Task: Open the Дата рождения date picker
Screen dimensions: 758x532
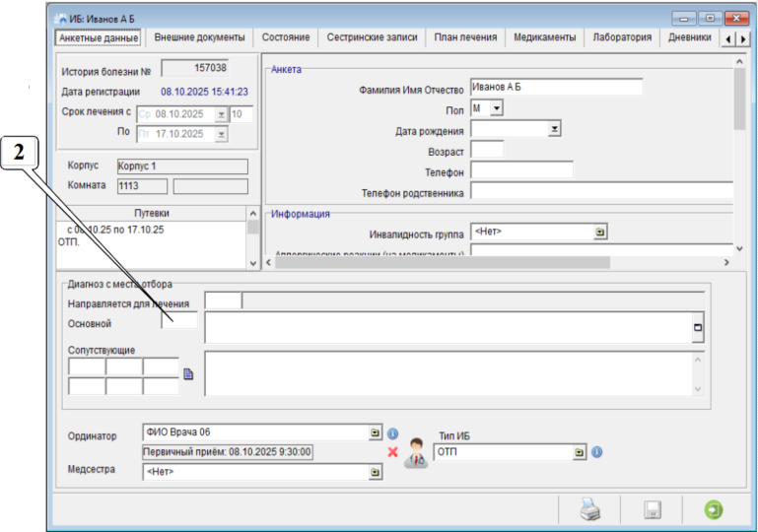Action: 554,128
